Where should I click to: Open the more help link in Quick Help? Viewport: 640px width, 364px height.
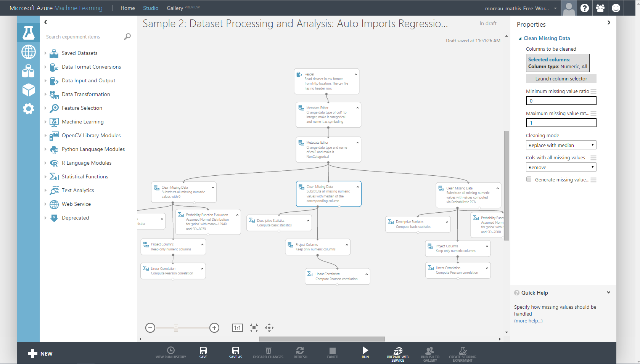[x=528, y=321]
